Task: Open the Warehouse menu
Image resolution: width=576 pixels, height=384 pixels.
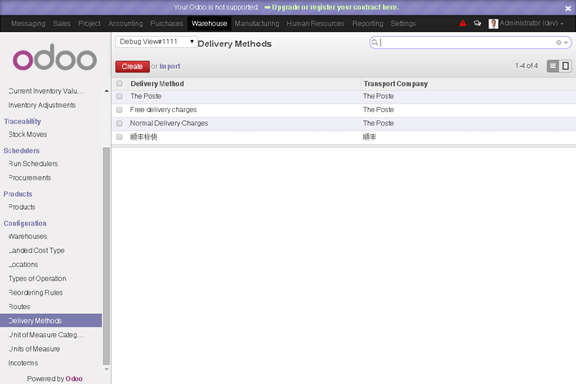Action: [209, 24]
